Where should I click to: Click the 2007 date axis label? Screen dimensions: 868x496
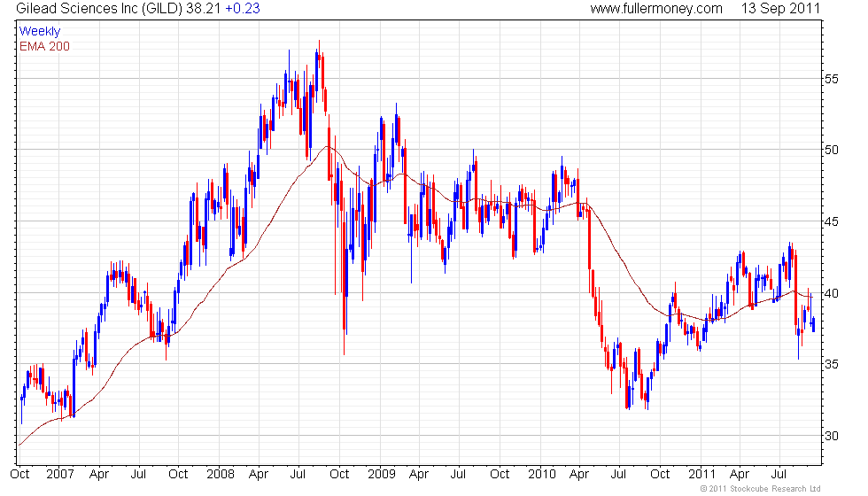point(60,475)
